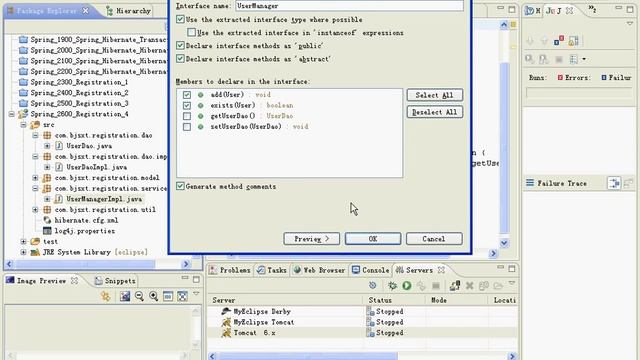Click the JUnit test run history icon
The image size is (640, 360).
coord(573,60)
